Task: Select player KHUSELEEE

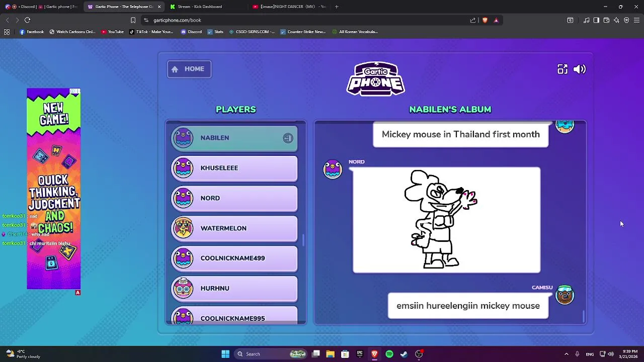Action: coord(234,168)
